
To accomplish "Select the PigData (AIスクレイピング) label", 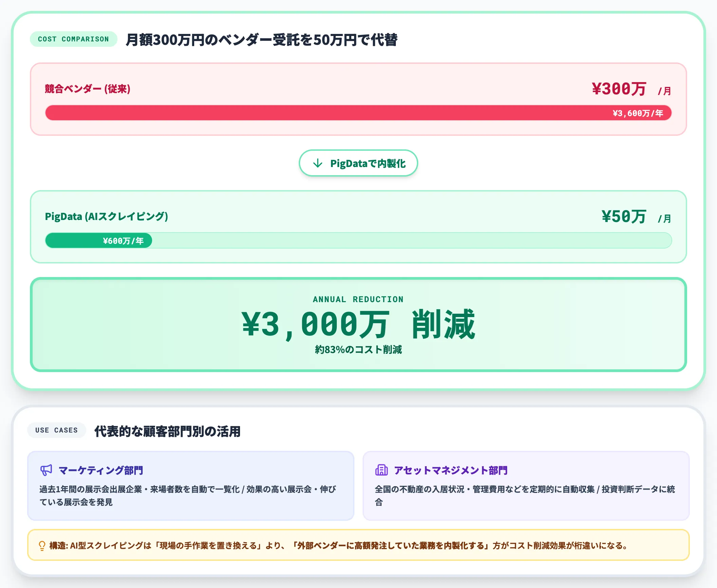I will coord(107,217).
